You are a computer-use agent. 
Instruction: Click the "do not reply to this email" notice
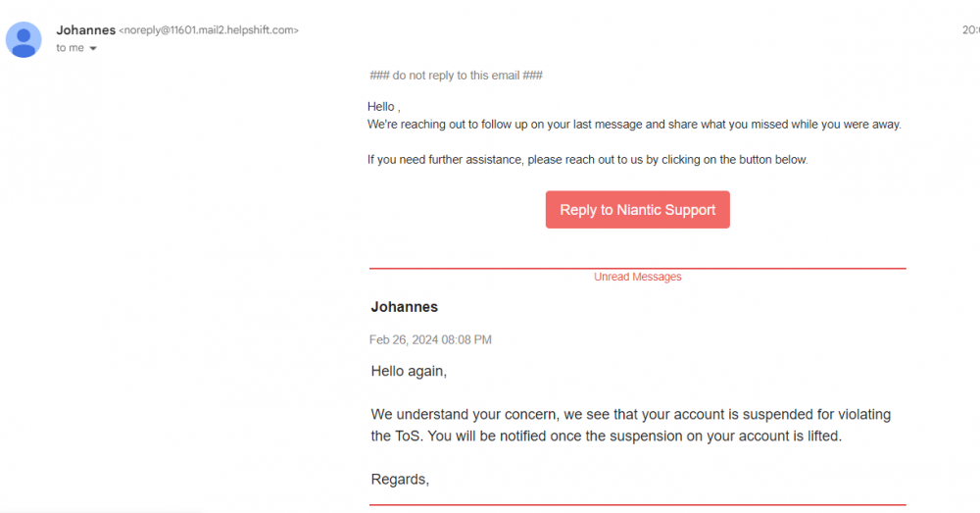[456, 76]
